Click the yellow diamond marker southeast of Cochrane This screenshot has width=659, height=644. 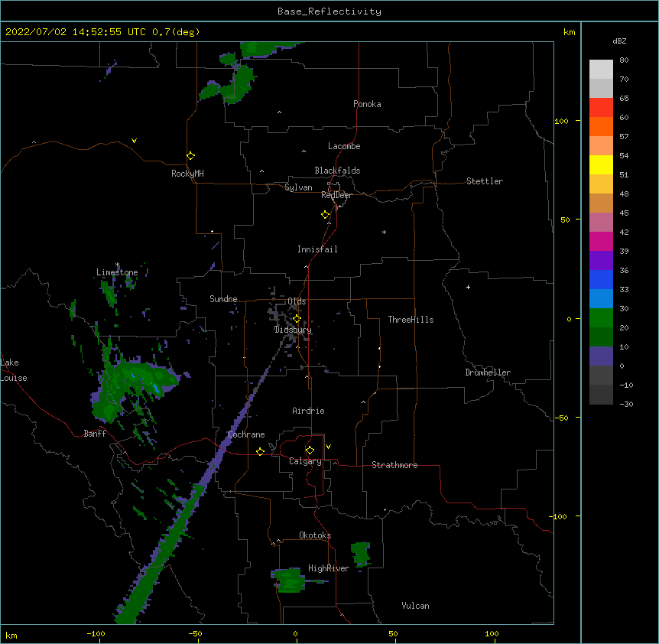[x=260, y=451]
